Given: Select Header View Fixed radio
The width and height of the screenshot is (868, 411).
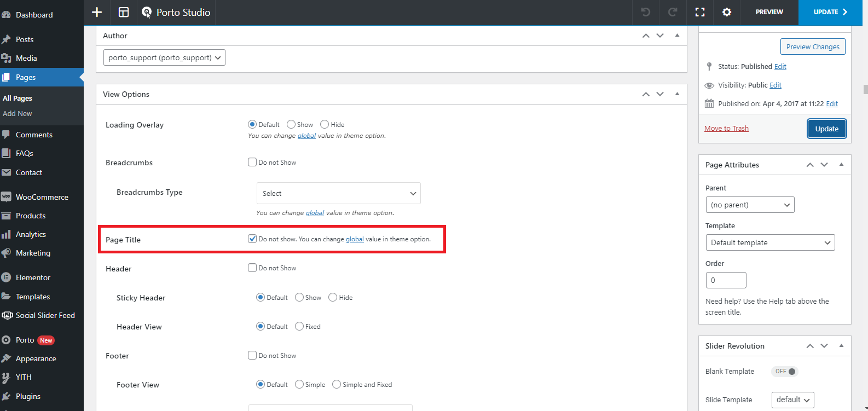Looking at the screenshot, I should [299, 326].
